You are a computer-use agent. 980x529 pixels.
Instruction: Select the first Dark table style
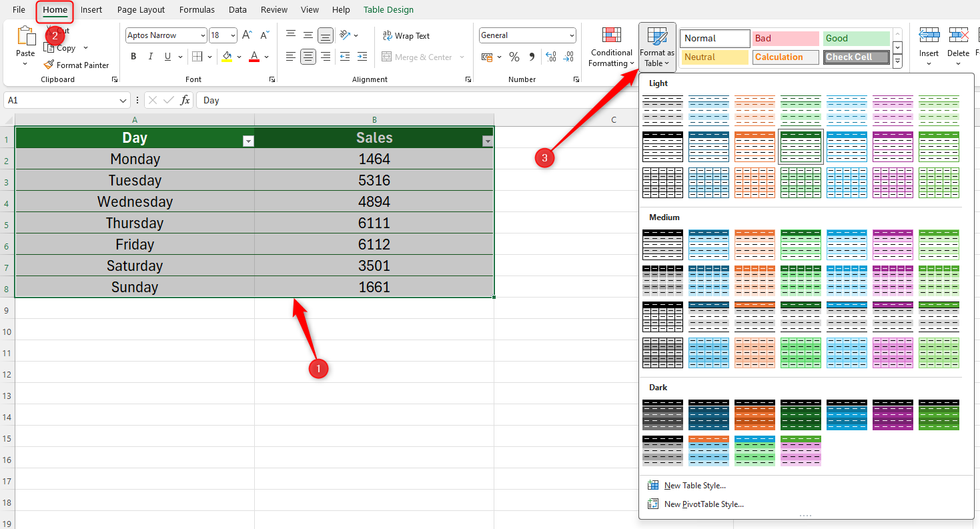662,415
